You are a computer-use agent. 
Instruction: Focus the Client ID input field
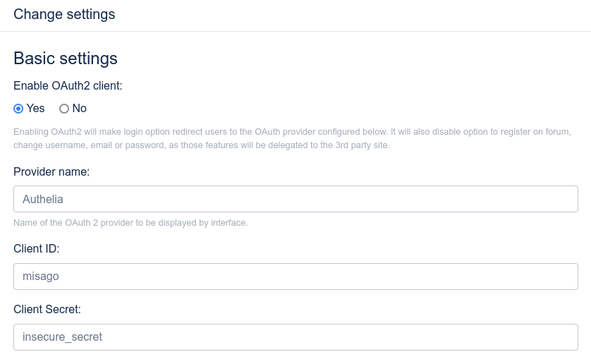296,277
